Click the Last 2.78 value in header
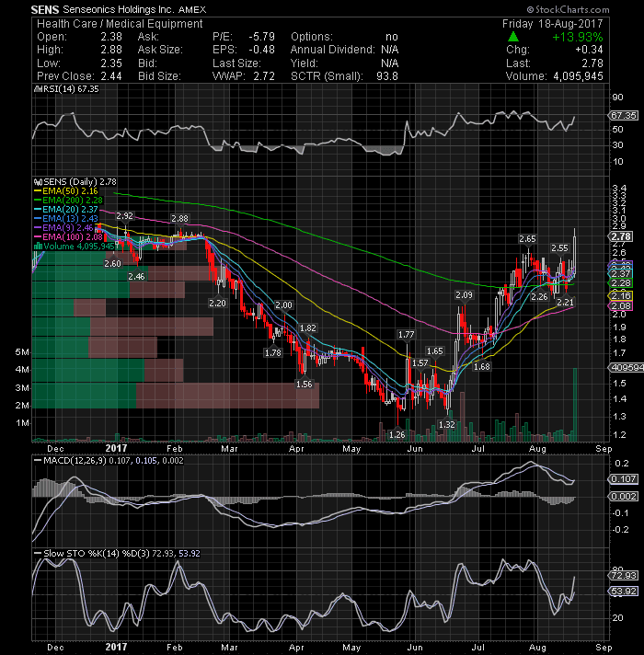This screenshot has height=655, width=644. [592, 63]
